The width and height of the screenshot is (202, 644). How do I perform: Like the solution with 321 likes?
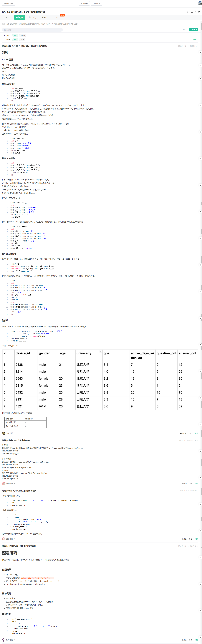click(183, 433)
